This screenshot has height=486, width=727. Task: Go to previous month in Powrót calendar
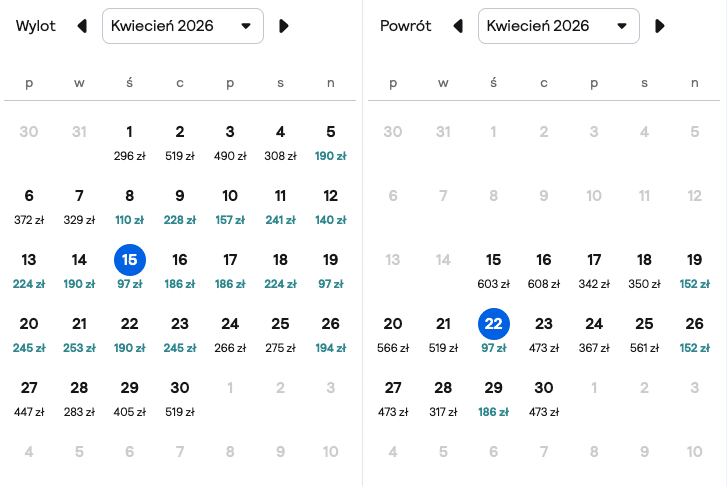458,26
